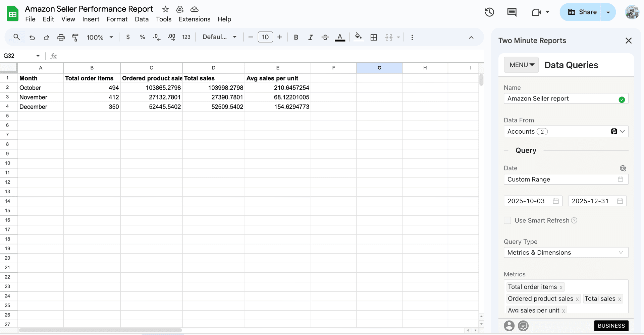Screen dimensions: 644x335
Task: Open the Query Type dropdown
Action: [566, 253]
